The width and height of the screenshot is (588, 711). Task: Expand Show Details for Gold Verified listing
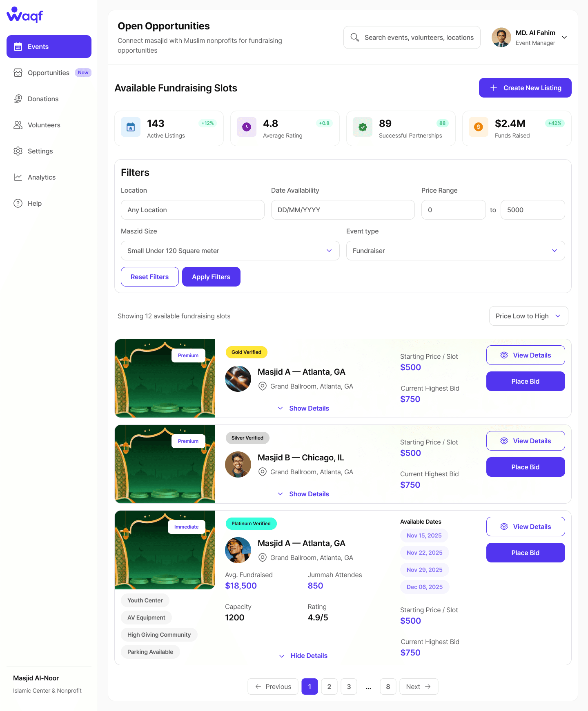coord(303,408)
